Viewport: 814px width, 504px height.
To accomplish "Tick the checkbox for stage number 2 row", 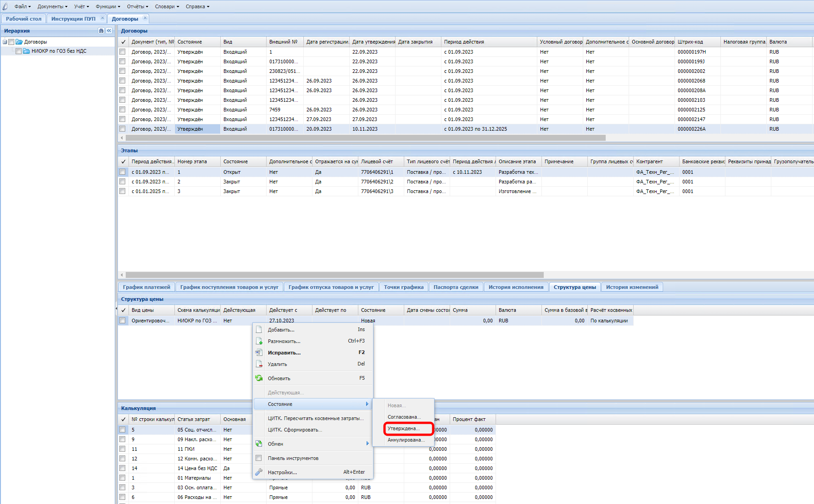I will click(x=123, y=182).
